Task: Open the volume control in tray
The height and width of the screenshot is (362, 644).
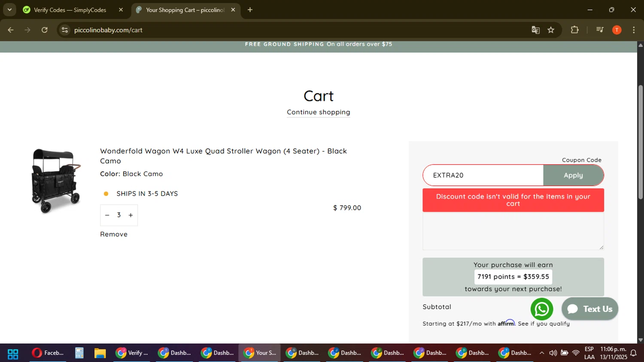Action: click(x=553, y=353)
